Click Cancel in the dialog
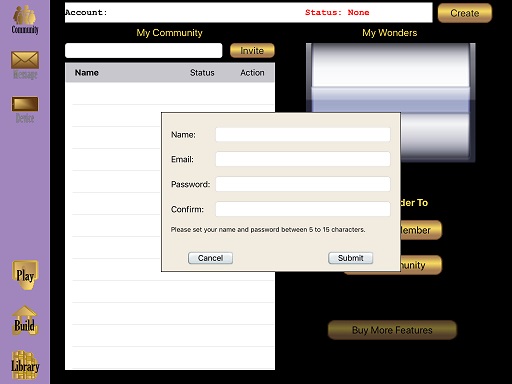 click(x=210, y=258)
